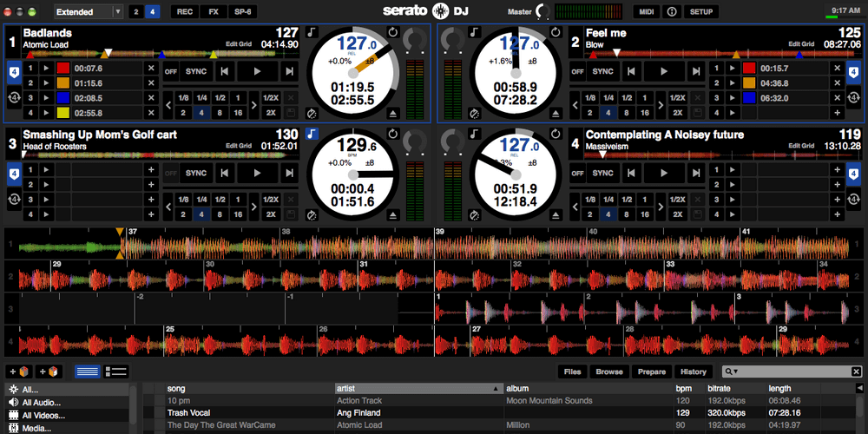Click the add subcrate icon
Image resolution: width=868 pixels, height=434 pixels.
tap(49, 372)
